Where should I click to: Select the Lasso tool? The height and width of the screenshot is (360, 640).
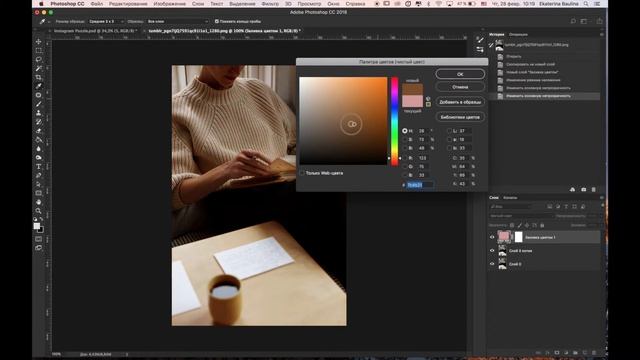point(38,60)
